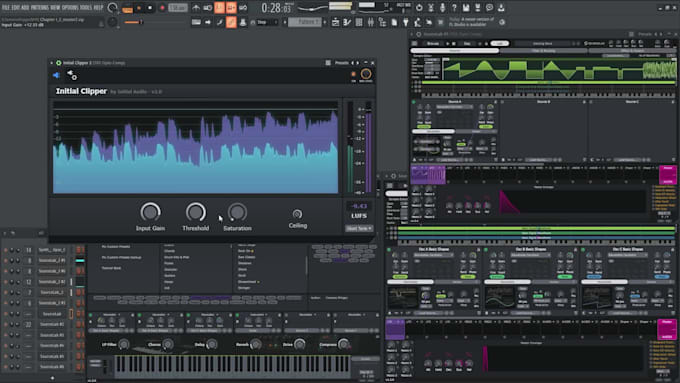Mute the channel routed to track 13
The width and height of the screenshot is (680, 383).
[x=6, y=250]
